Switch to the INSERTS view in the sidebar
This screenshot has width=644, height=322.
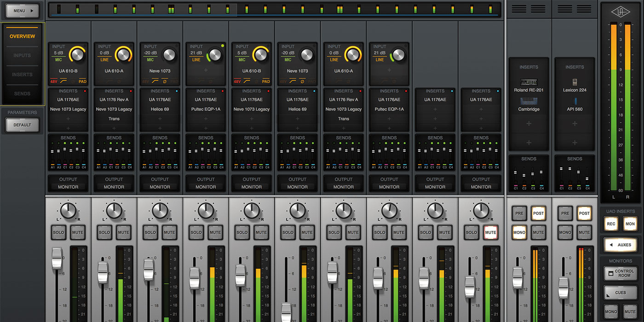[x=23, y=75]
